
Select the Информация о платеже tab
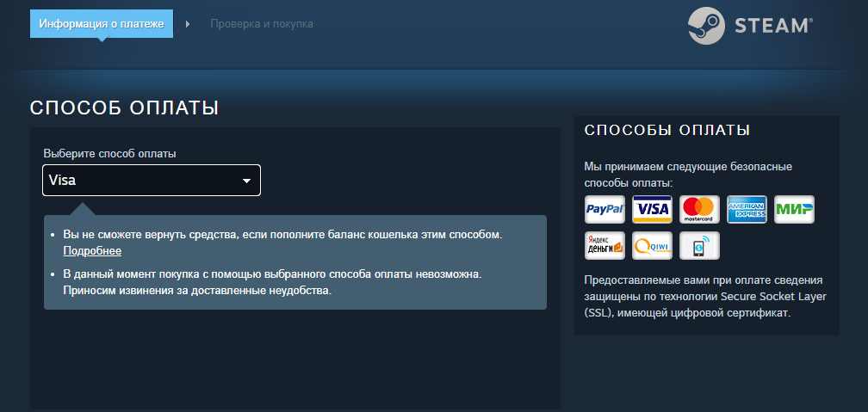[102, 24]
